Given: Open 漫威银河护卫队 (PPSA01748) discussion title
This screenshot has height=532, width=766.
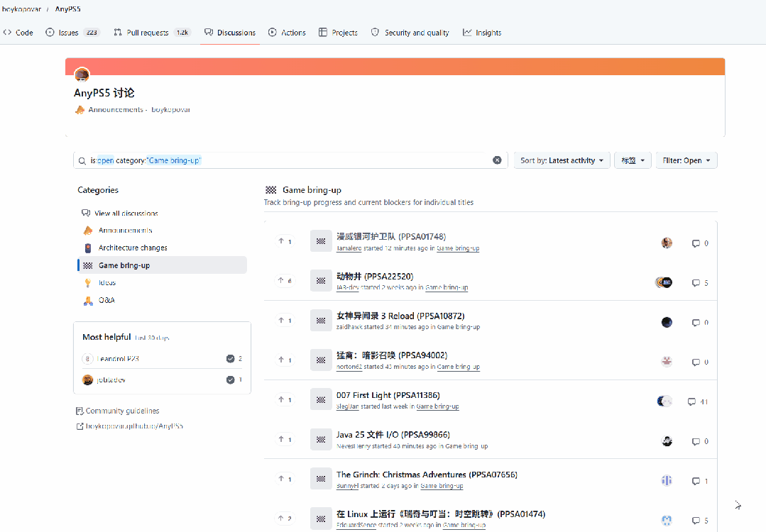Looking at the screenshot, I should tap(391, 237).
